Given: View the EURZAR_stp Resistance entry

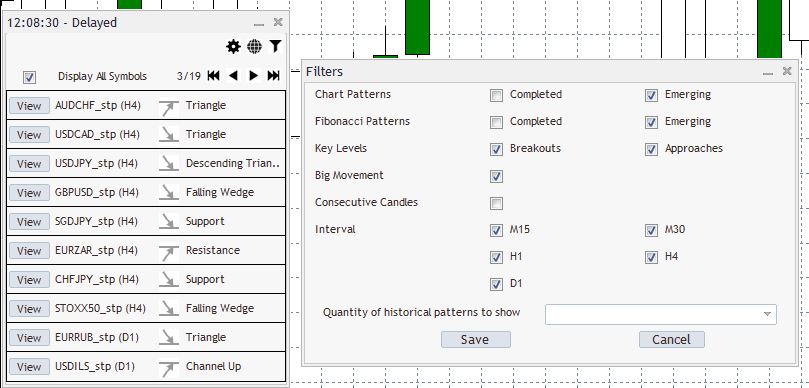Looking at the screenshot, I should click(29, 251).
